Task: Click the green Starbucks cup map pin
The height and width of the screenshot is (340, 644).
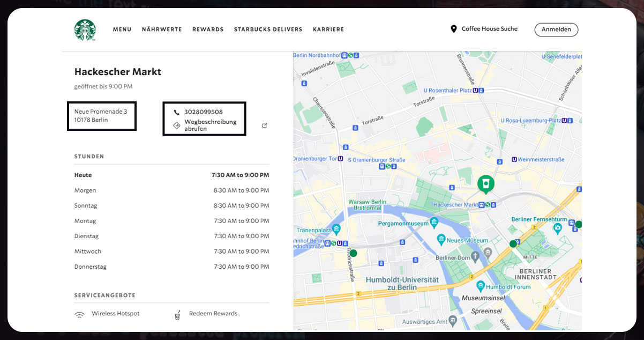Action: coord(486,183)
